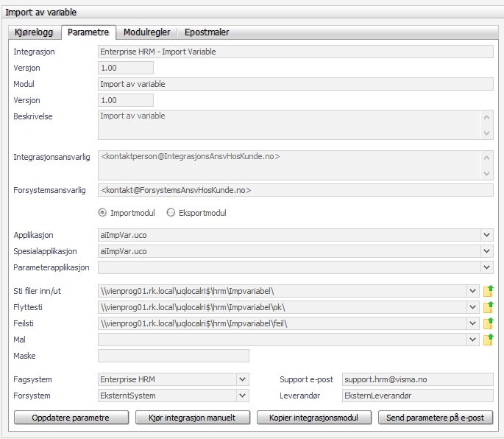Click the Support e-post field
The image size is (504, 439).
click(417, 379)
